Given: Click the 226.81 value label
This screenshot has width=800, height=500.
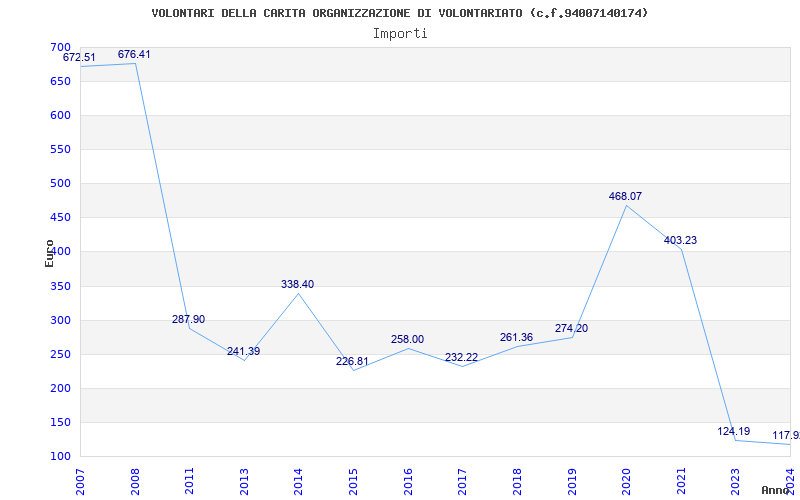Looking at the screenshot, I should pos(352,361).
